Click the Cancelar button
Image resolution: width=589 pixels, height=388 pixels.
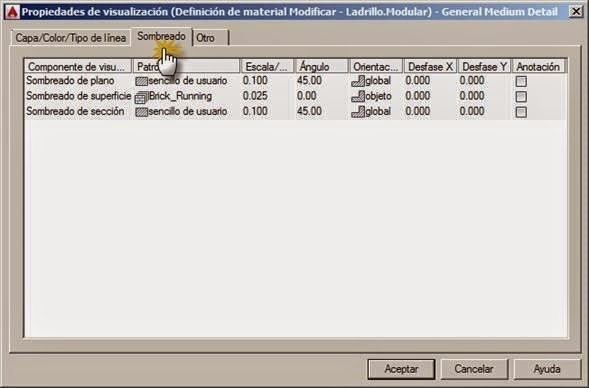(x=474, y=369)
